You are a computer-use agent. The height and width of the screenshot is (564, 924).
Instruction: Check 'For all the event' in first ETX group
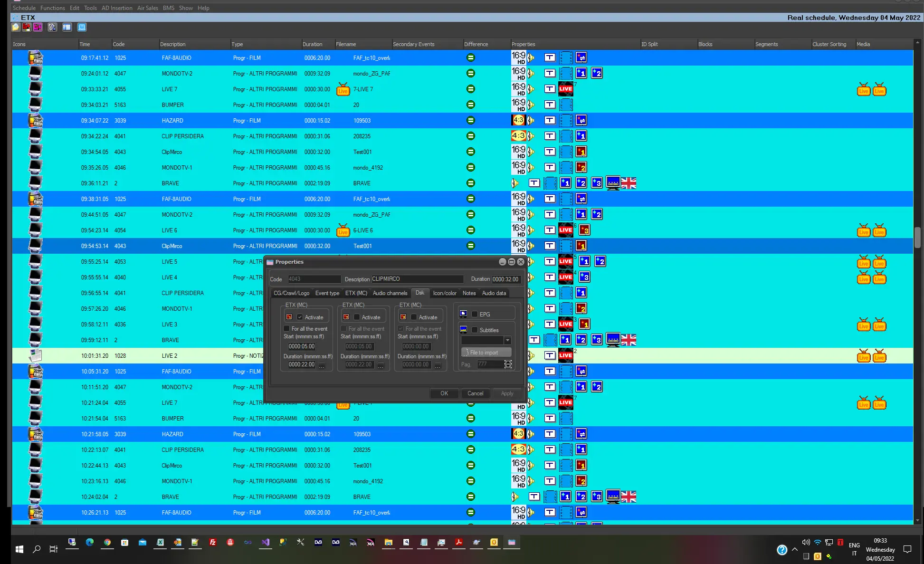point(286,328)
